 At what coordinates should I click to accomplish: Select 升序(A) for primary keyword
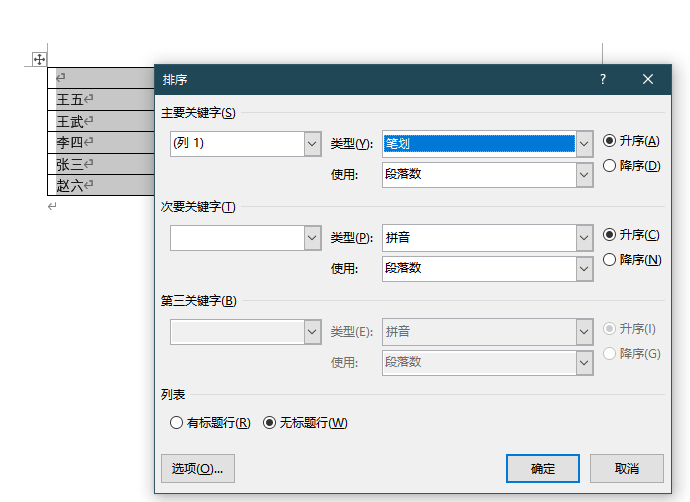click(609, 141)
